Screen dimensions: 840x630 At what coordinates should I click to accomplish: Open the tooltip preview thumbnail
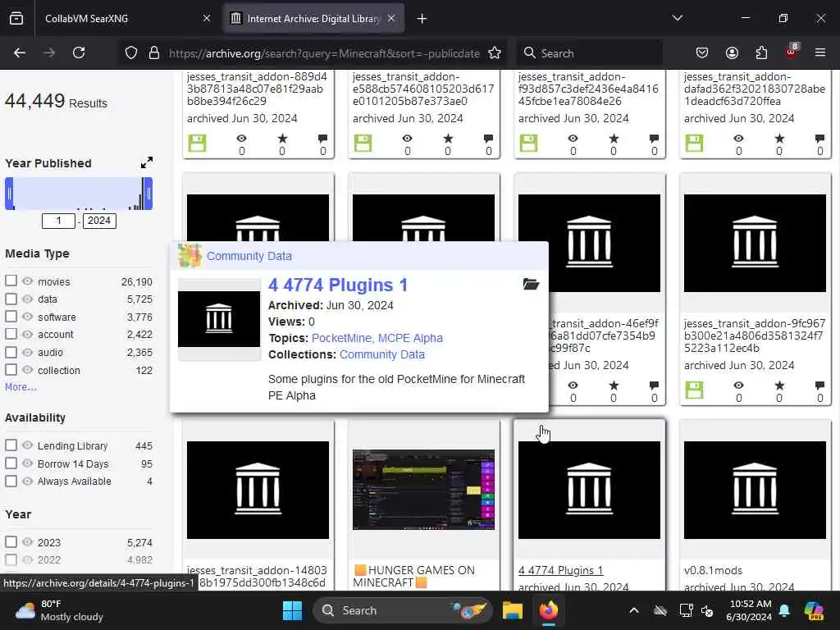218,319
